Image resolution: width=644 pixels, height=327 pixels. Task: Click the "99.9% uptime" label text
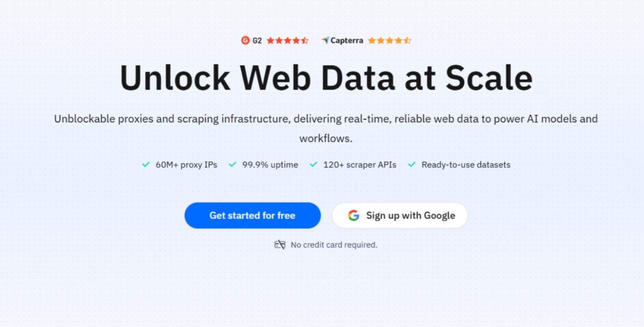click(x=270, y=165)
